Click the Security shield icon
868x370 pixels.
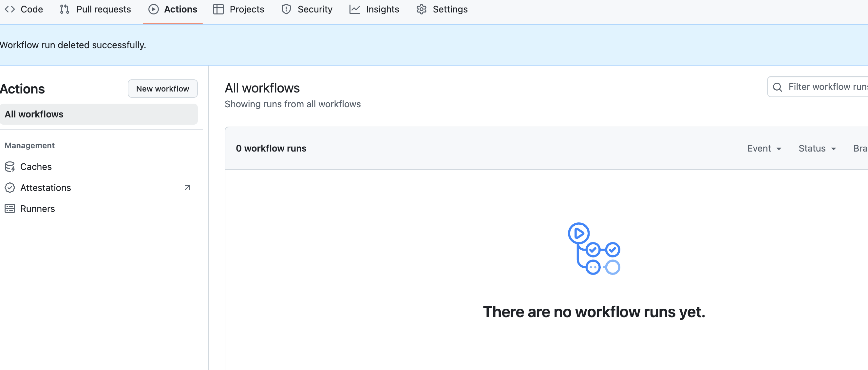(286, 9)
